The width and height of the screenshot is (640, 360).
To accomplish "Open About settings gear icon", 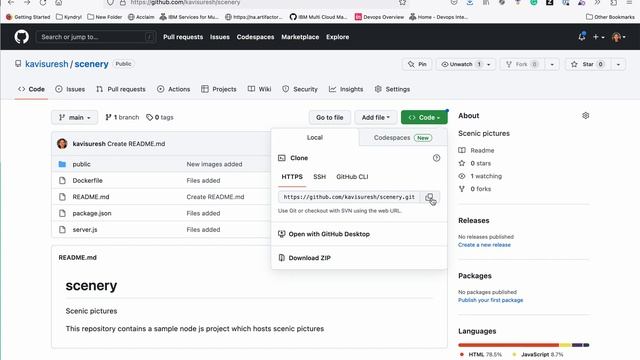I will tap(585, 116).
